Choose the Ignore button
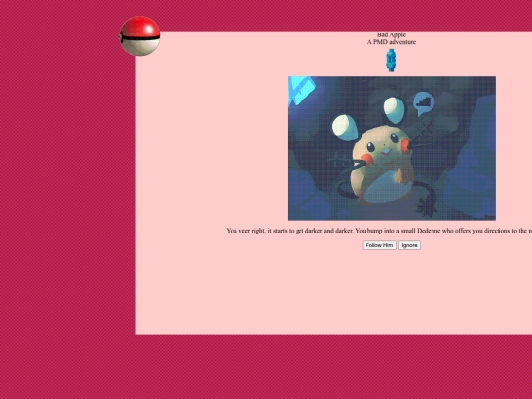This screenshot has height=399, width=532. coord(409,245)
